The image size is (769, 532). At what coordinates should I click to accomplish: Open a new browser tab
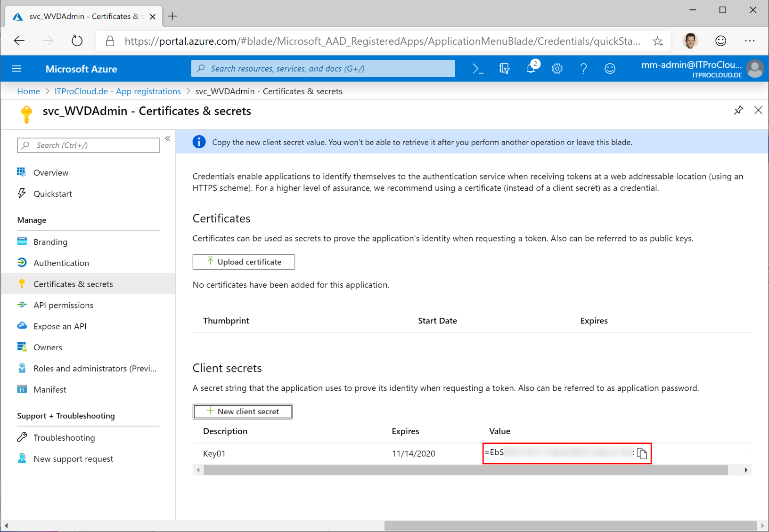pos(173,16)
